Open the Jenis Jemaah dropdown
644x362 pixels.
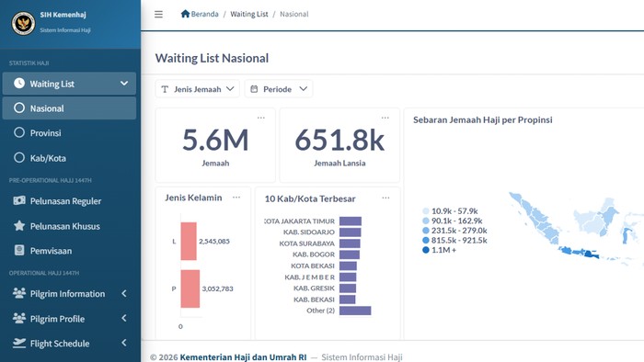click(x=197, y=89)
